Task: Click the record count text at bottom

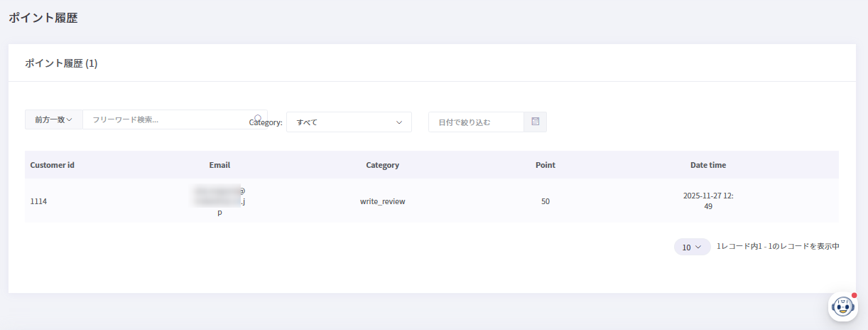Action: (x=778, y=247)
